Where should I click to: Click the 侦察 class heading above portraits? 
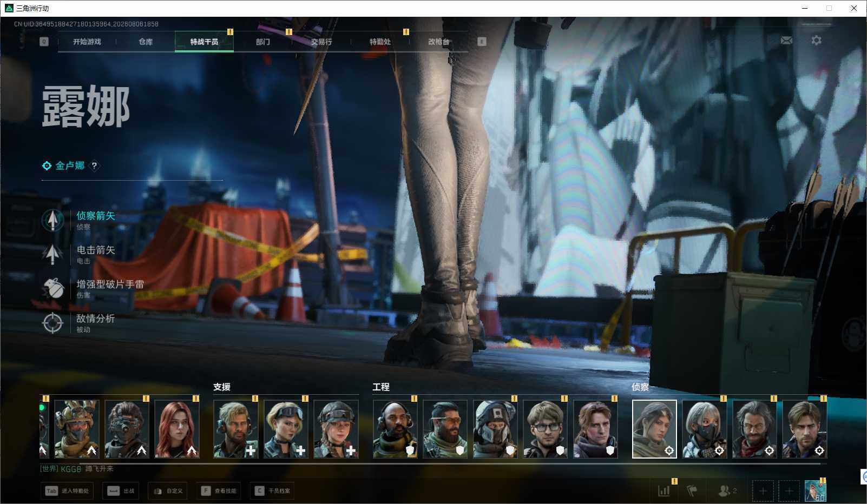(x=640, y=387)
